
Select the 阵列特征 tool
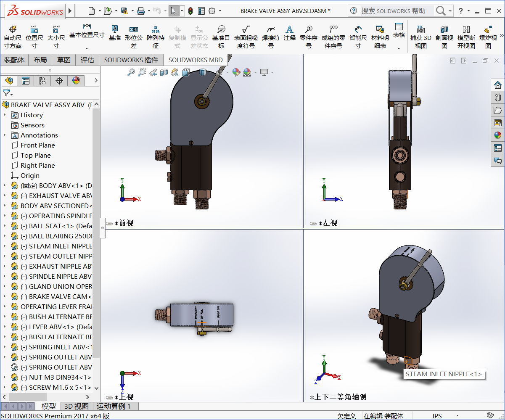156,36
